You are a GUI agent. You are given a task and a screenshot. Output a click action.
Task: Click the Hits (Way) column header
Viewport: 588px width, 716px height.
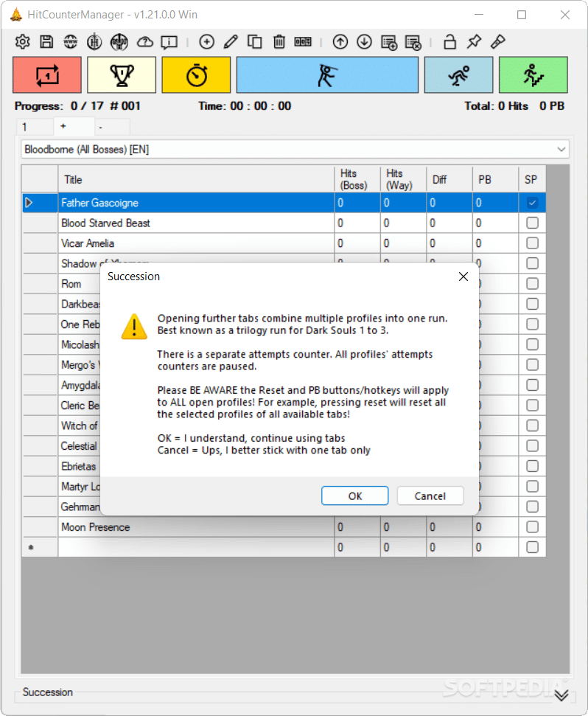403,179
